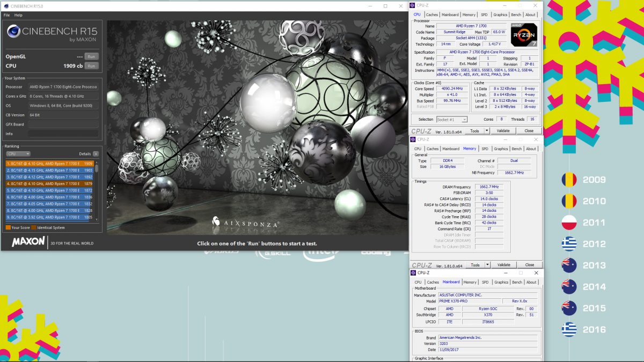Click the AIXSPONZA logo in render
Screen dimensions: 644x362
pyautogui.click(x=245, y=222)
